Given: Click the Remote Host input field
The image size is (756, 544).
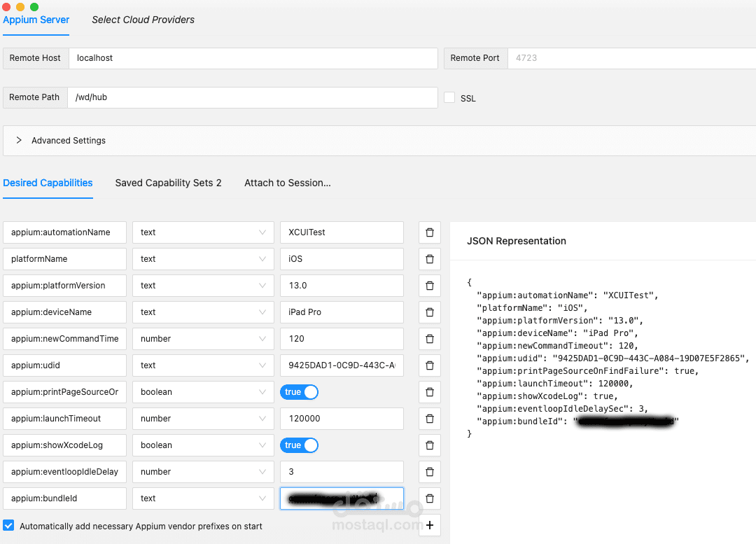Looking at the screenshot, I should tap(253, 58).
